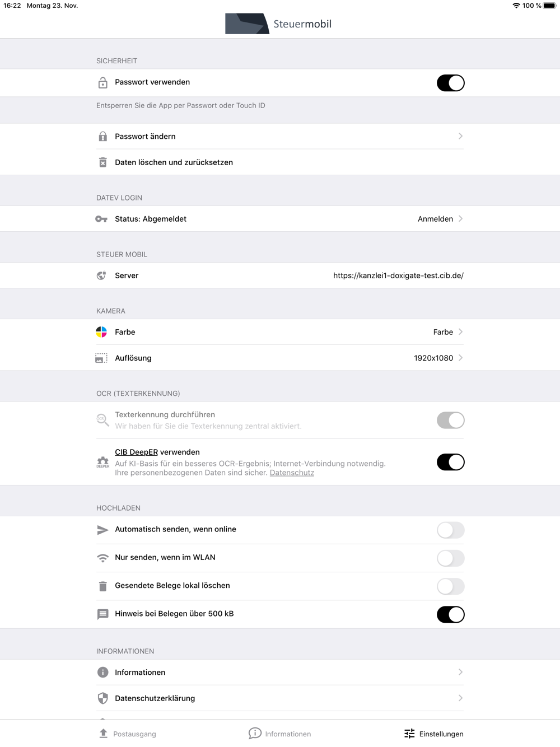Enable Nur senden, wenn im WLAN
This screenshot has width=560, height=747.
point(450,558)
